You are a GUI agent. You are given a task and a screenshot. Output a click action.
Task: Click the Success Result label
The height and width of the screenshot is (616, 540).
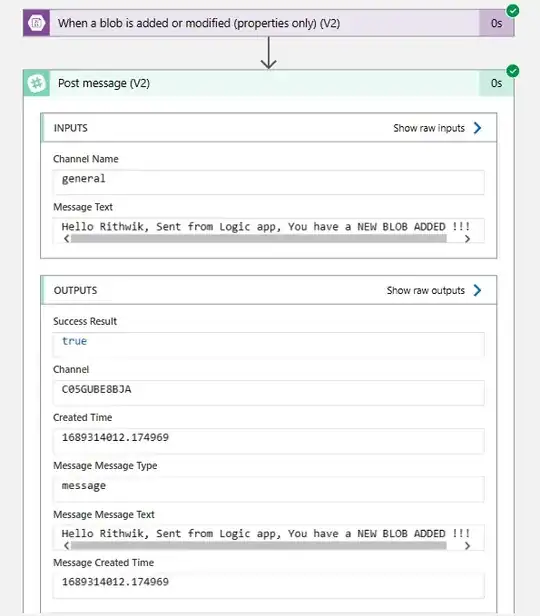(85, 321)
